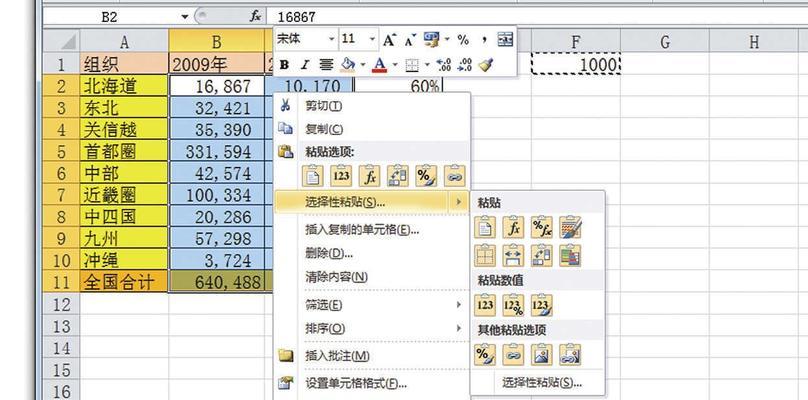Select cell F1 containing 1000
The image size is (808, 400).
[576, 64]
